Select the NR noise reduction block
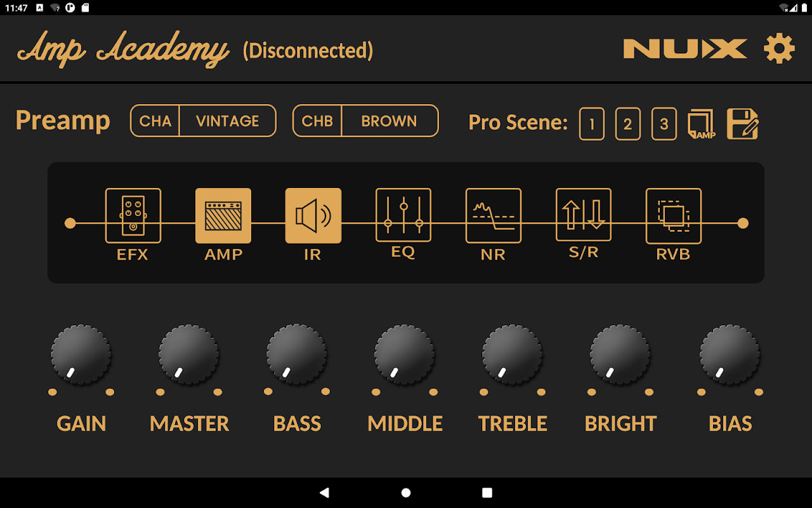 [494, 216]
